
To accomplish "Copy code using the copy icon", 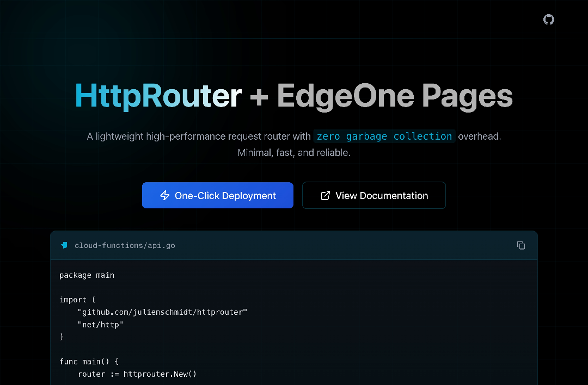I will pyautogui.click(x=520, y=245).
